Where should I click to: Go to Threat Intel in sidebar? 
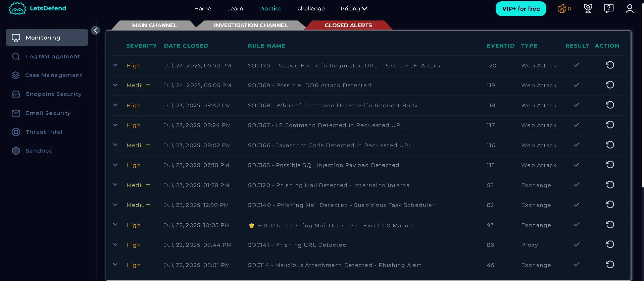pyautogui.click(x=44, y=132)
